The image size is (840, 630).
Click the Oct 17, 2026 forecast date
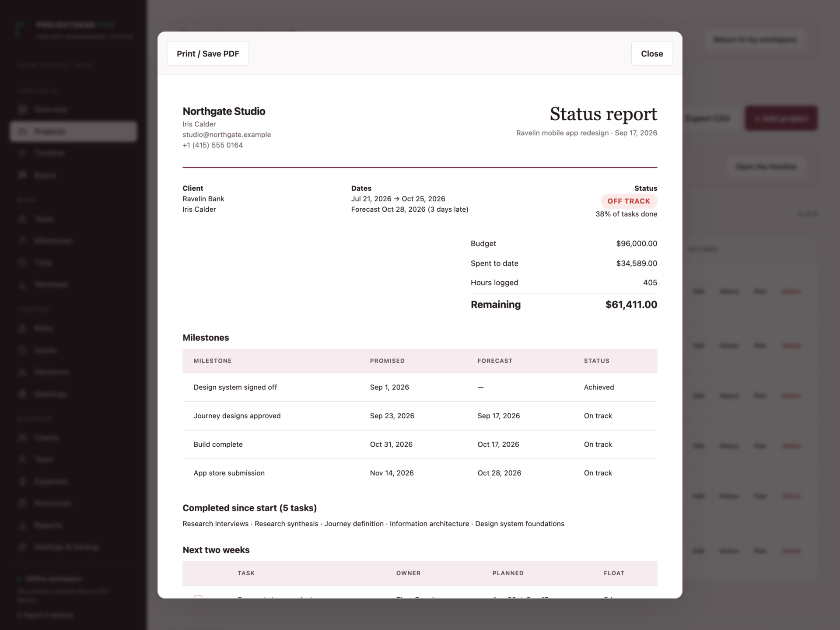[498, 444]
